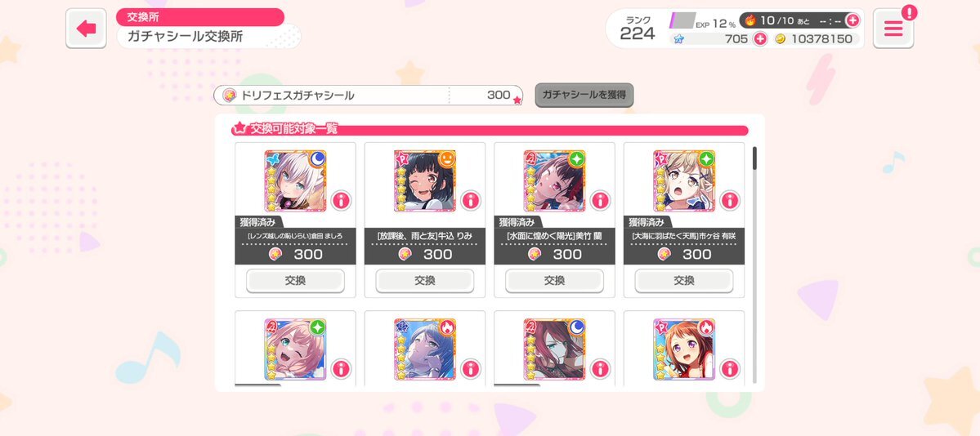Click ガチャシールを獲得 button

(x=584, y=95)
